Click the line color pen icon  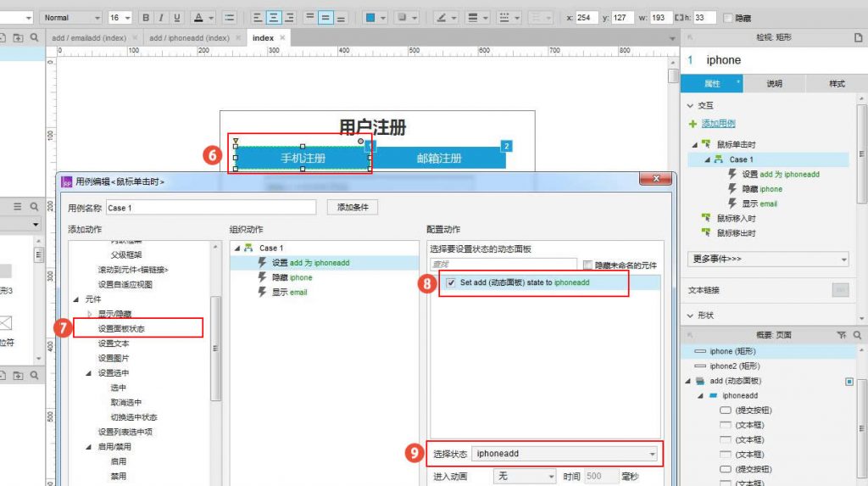pyautogui.click(x=441, y=18)
